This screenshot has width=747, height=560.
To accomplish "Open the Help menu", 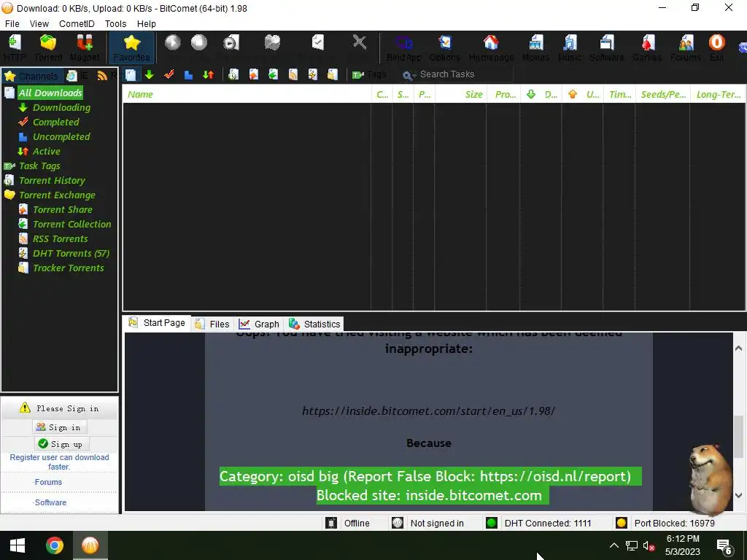I will [146, 24].
